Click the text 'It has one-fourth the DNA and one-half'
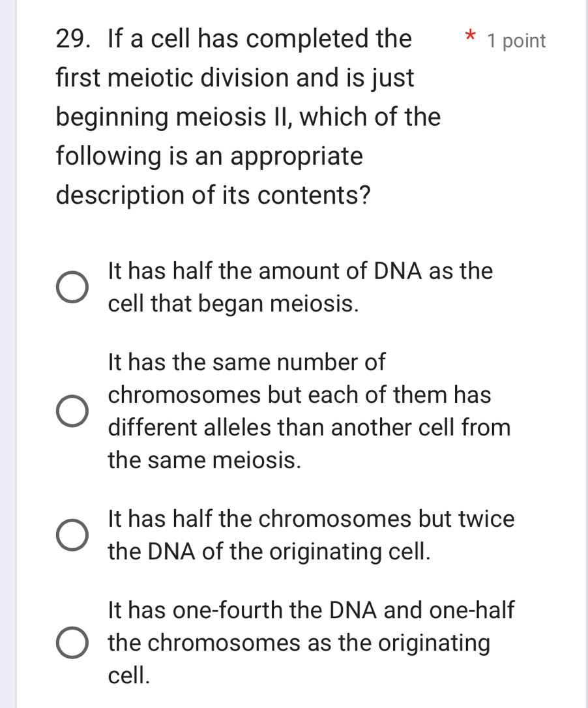Image resolution: width=588 pixels, height=708 pixels. point(311,610)
